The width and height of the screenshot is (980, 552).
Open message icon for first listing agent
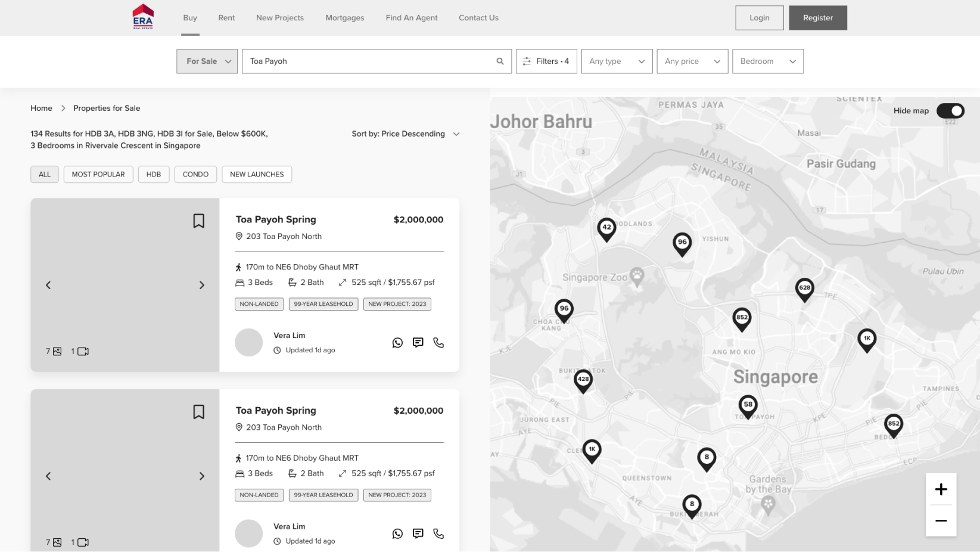[x=418, y=343]
